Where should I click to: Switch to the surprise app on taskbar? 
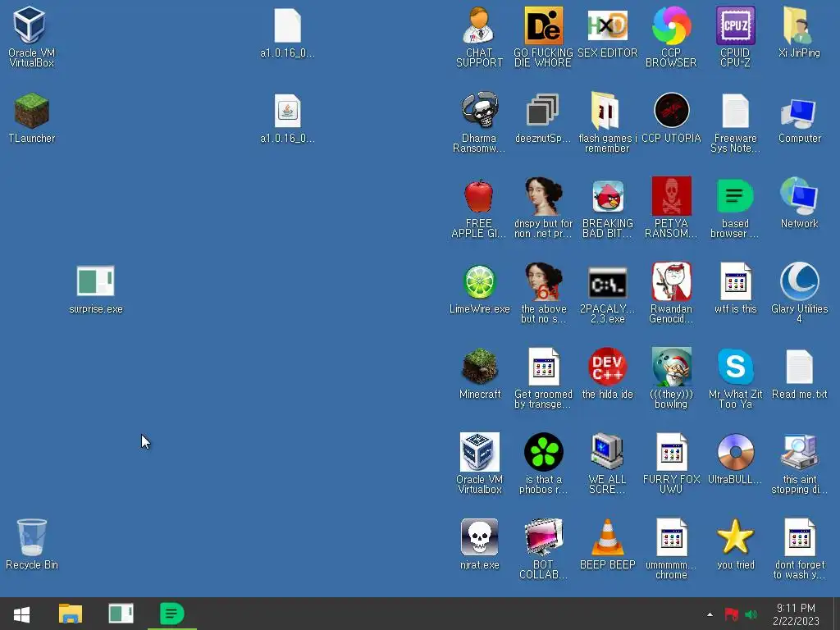[x=121, y=614]
